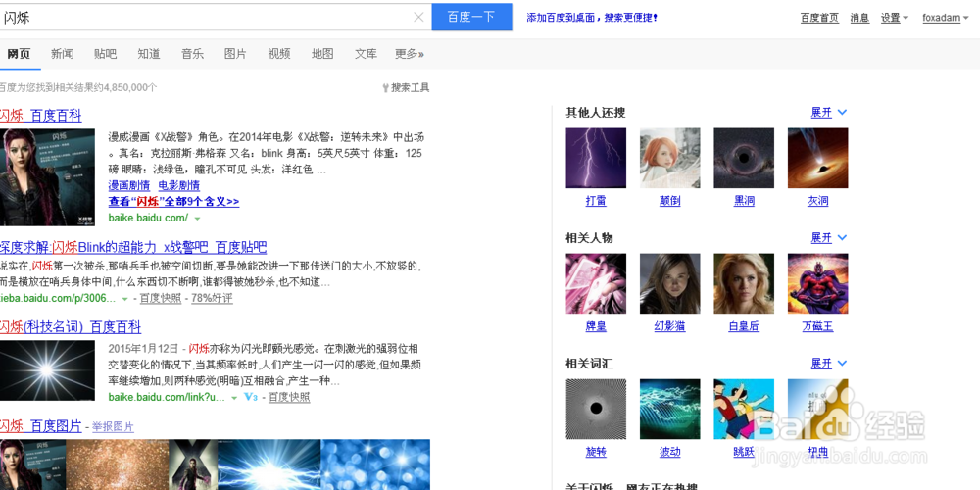Expand 其他人还搜 section with 展开
Viewport: 980px width, 490px height.
829,113
